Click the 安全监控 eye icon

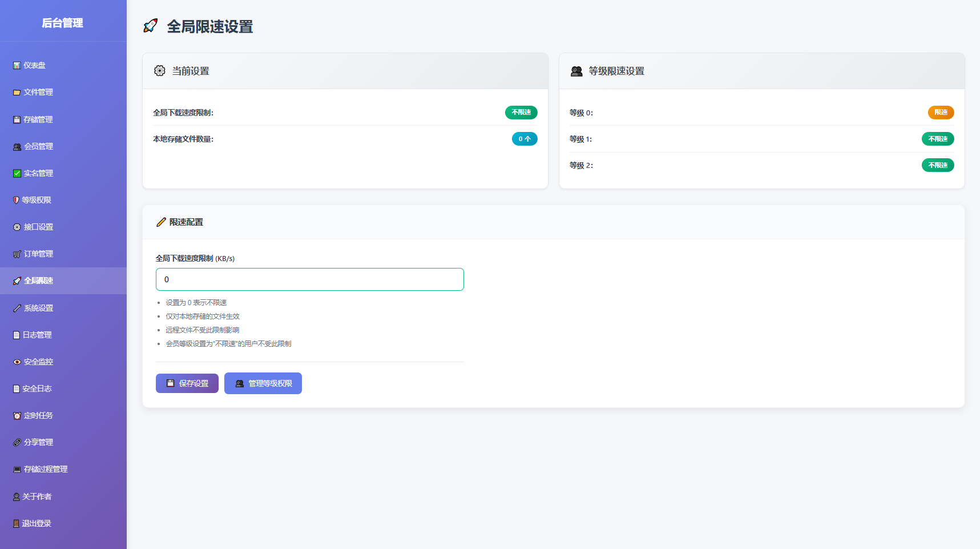point(17,362)
